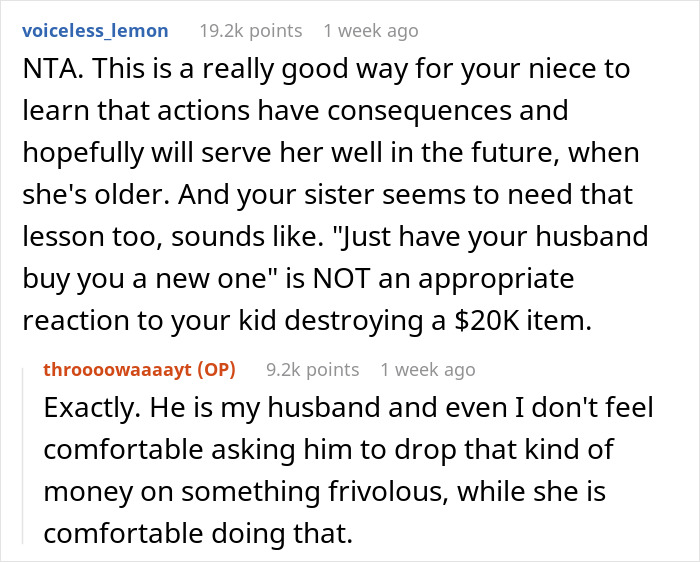Screen dimensions: 700x562
Task: Click the line beginning 'hopefully will serve her'
Action: [331, 153]
